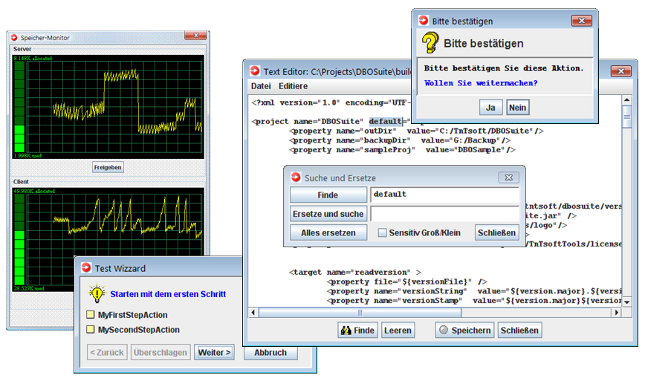Click Schließen in the Suche und Ersetze dialog
The image size is (645, 378).
[x=497, y=233]
